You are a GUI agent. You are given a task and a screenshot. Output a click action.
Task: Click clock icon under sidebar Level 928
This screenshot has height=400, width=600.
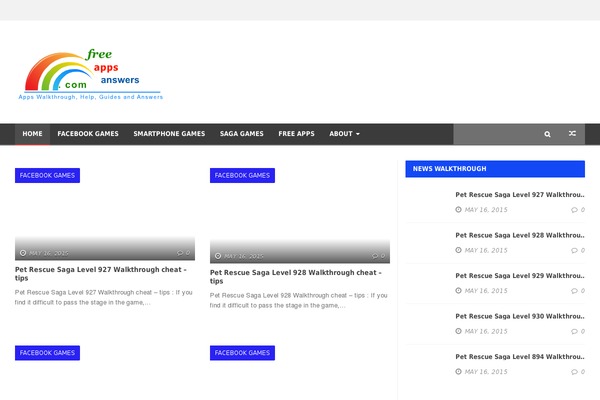coord(458,250)
